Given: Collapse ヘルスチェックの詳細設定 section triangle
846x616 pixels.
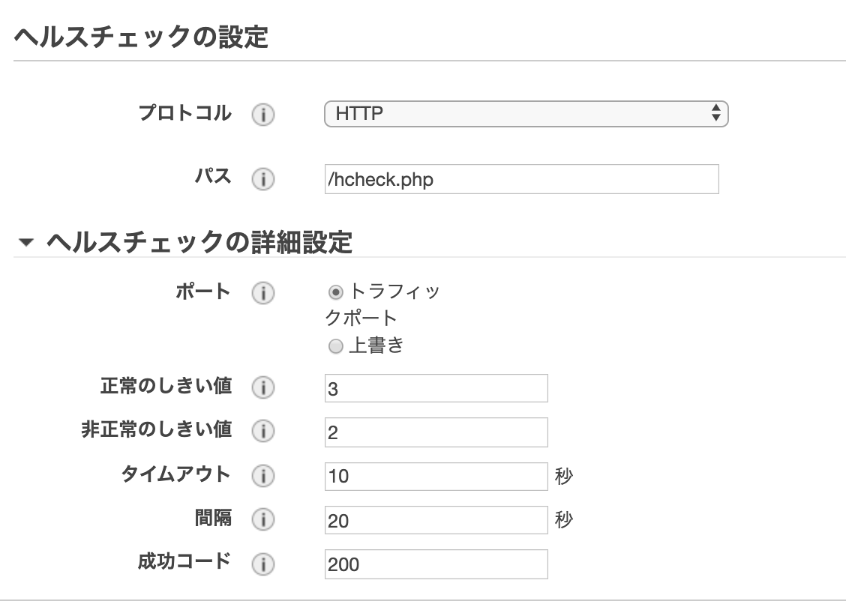Looking at the screenshot, I should 26,242.
